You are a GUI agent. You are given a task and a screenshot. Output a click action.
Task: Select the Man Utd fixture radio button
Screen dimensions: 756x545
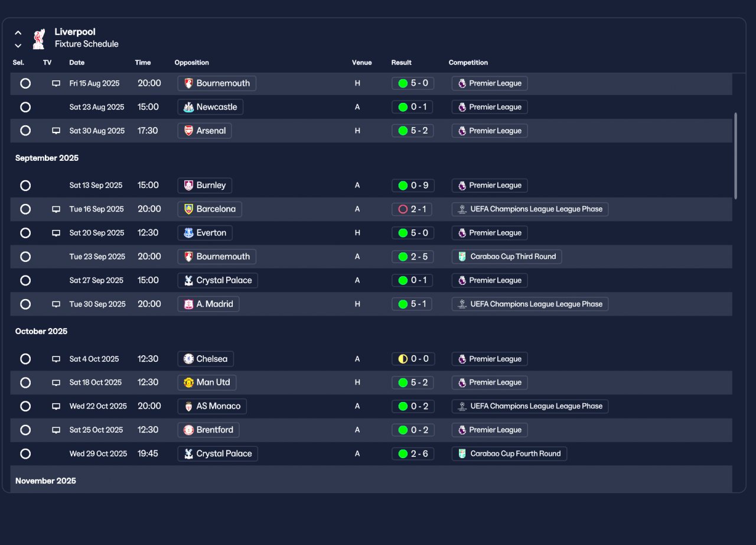[x=25, y=382]
